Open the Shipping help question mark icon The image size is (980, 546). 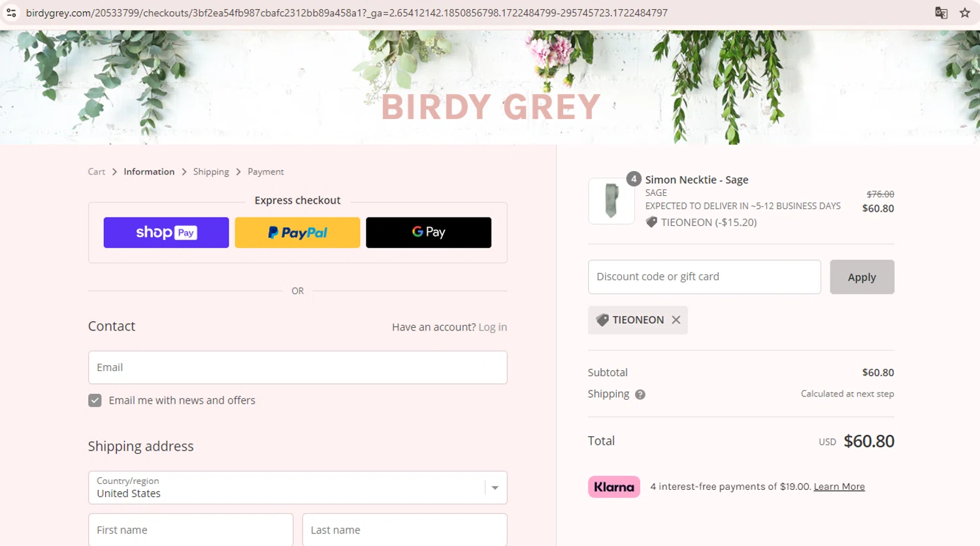pyautogui.click(x=640, y=394)
